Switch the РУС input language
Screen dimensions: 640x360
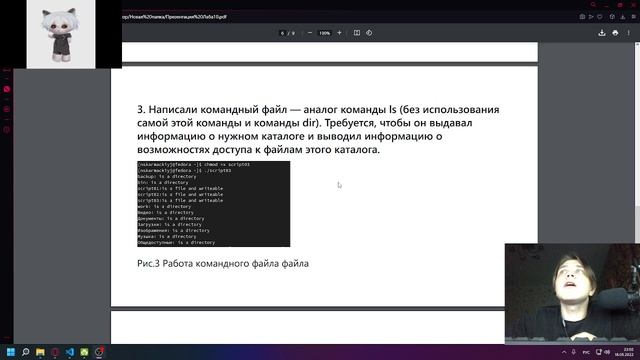tap(586, 352)
